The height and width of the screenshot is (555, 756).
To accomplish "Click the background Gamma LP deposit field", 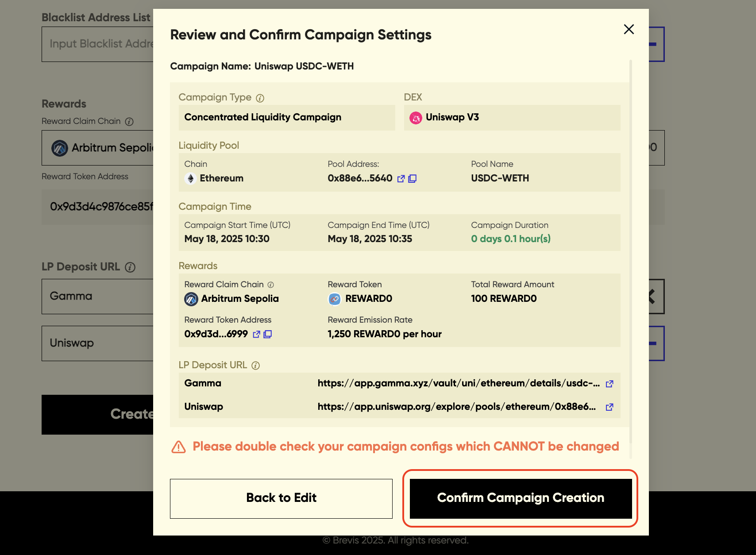I will pyautogui.click(x=97, y=297).
